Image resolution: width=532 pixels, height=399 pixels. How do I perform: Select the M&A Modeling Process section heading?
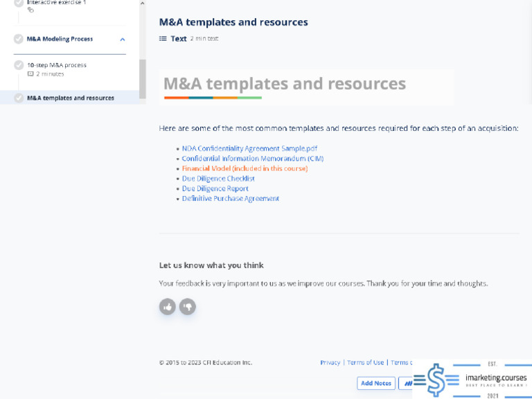tap(60, 39)
